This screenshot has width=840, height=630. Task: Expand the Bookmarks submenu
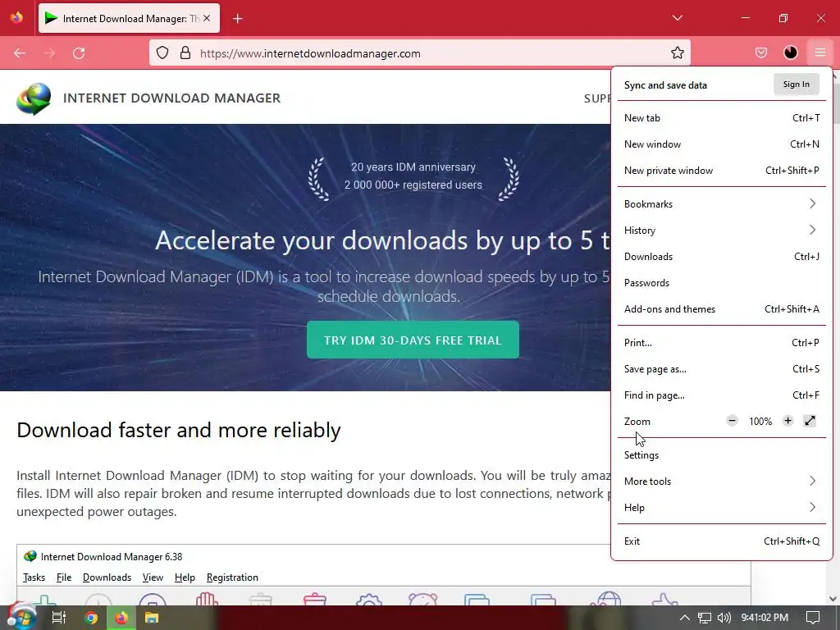click(722, 204)
